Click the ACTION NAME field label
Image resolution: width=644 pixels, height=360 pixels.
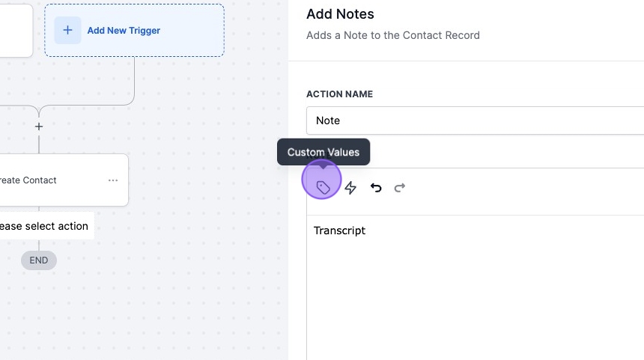(x=339, y=94)
